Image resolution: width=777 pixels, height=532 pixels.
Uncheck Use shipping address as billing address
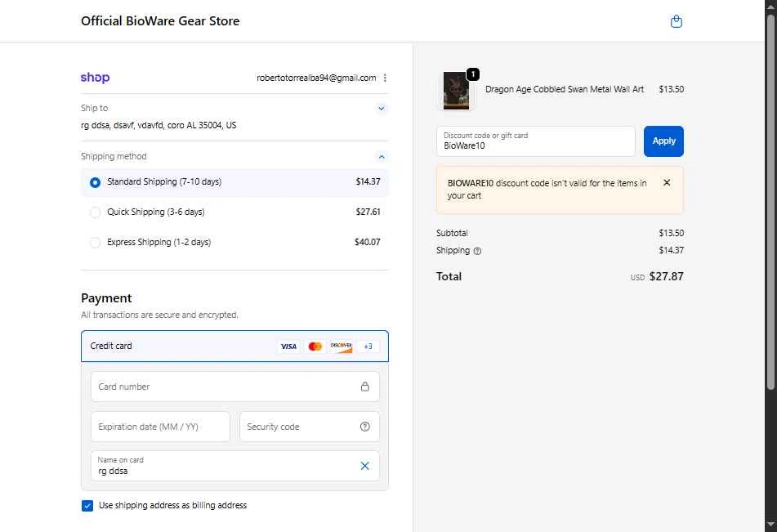(87, 505)
